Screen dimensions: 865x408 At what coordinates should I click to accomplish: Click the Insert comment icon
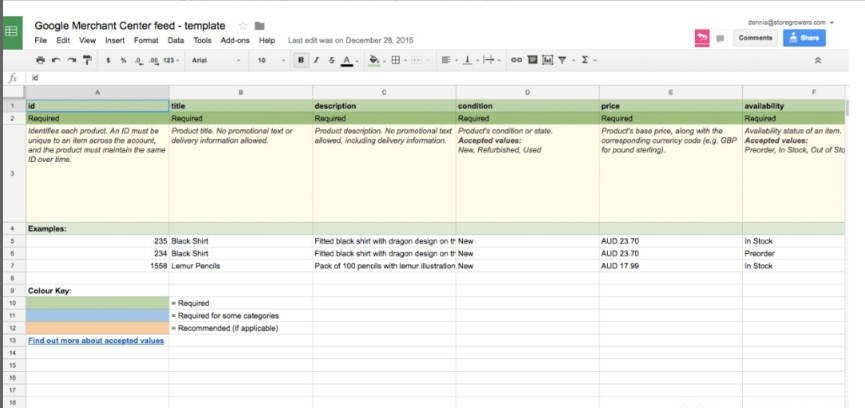[532, 60]
